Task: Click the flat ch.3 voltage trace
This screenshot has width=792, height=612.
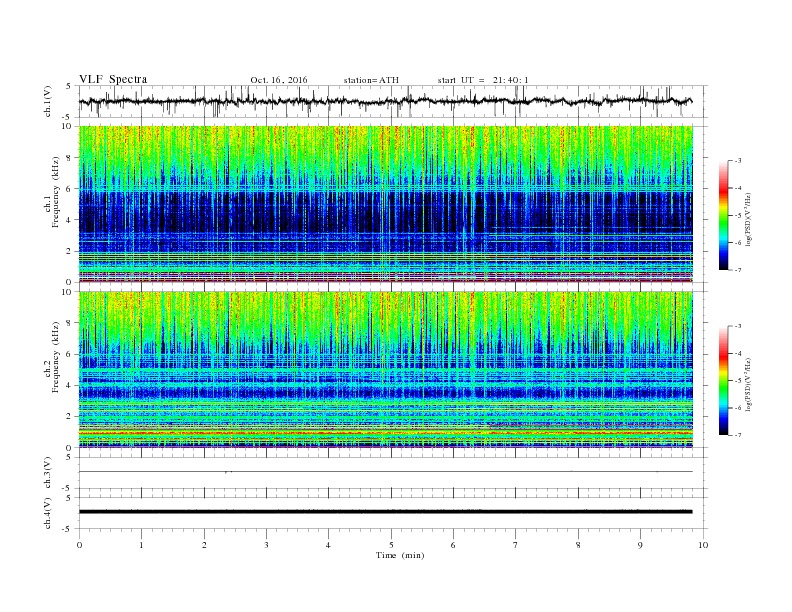Action: click(385, 472)
